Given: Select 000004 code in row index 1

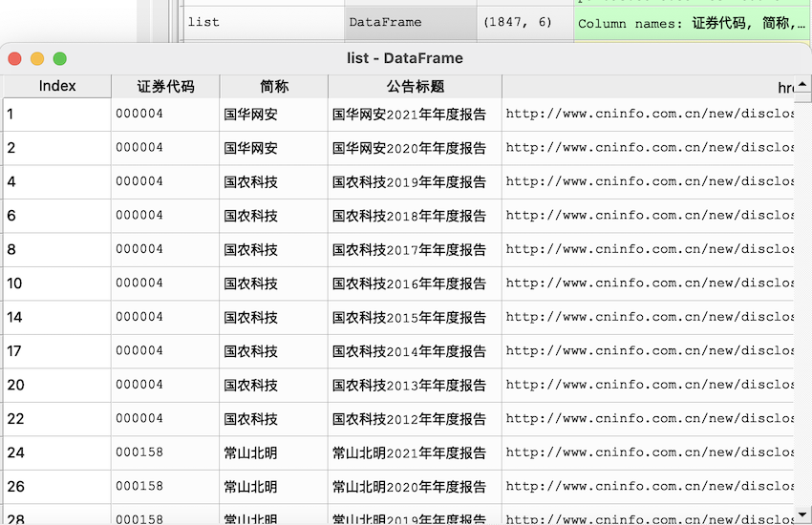Looking at the screenshot, I should click(165, 115).
